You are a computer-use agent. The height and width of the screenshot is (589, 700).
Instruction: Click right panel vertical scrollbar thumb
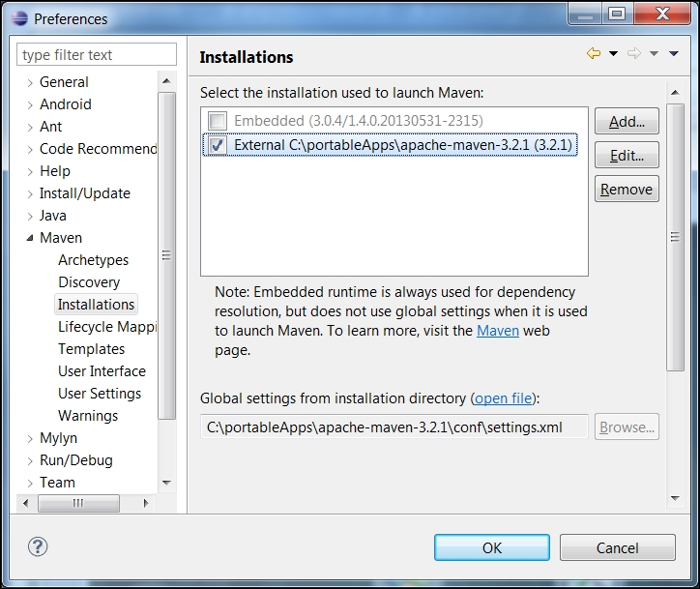(x=675, y=237)
